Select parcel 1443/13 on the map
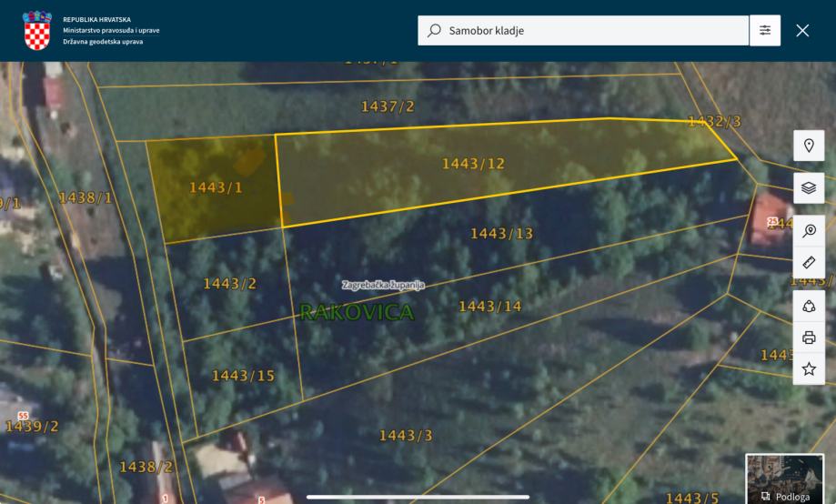The height and width of the screenshot is (504, 836). (x=502, y=234)
